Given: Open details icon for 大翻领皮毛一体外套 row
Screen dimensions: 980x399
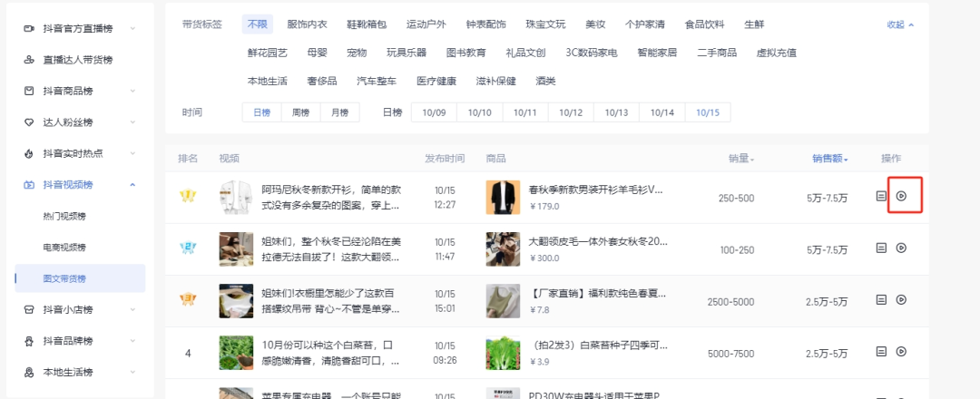Looking at the screenshot, I should pyautogui.click(x=881, y=248).
